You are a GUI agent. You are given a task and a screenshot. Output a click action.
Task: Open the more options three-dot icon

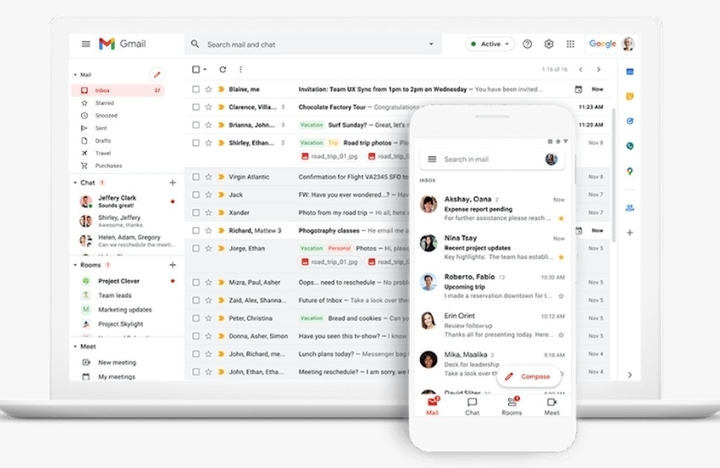pos(241,69)
